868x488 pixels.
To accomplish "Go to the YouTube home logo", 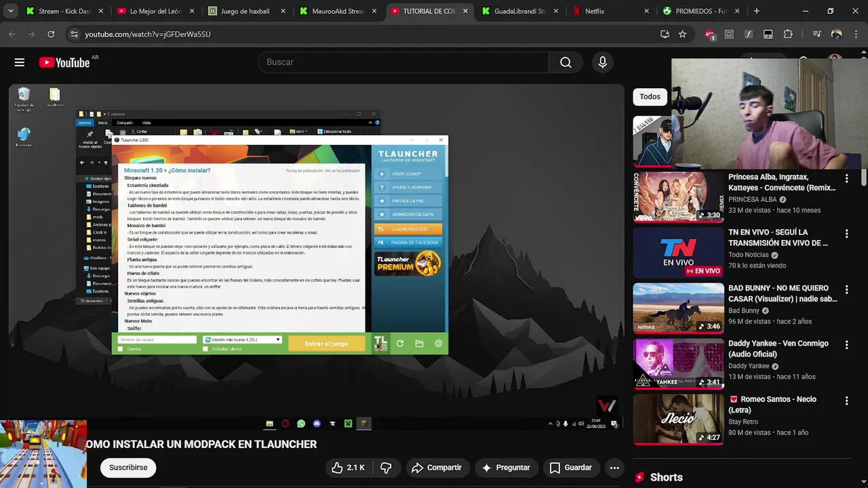I will [64, 62].
